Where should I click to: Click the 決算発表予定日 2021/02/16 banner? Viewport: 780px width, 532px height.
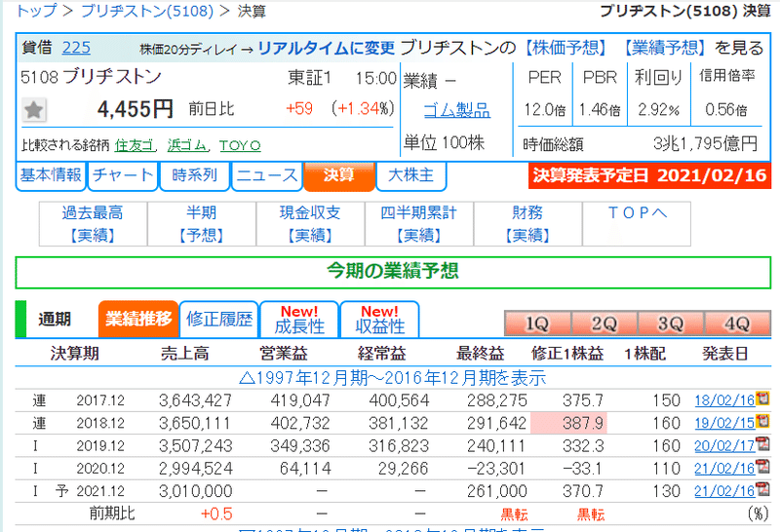point(649,175)
